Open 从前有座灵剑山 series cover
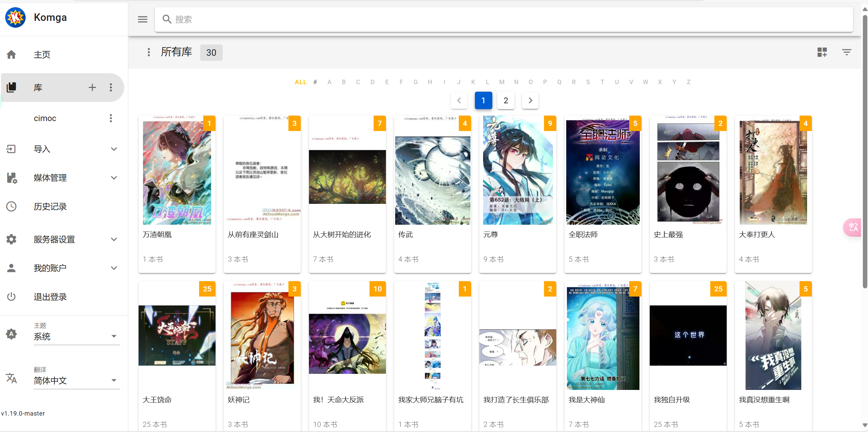Image resolution: width=868 pixels, height=432 pixels. click(x=262, y=170)
